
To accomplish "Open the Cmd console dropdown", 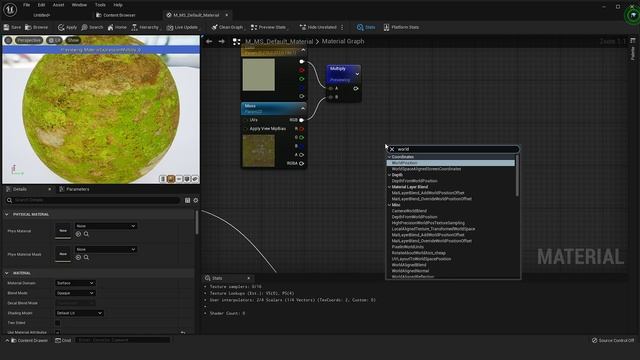I will pos(63,340).
